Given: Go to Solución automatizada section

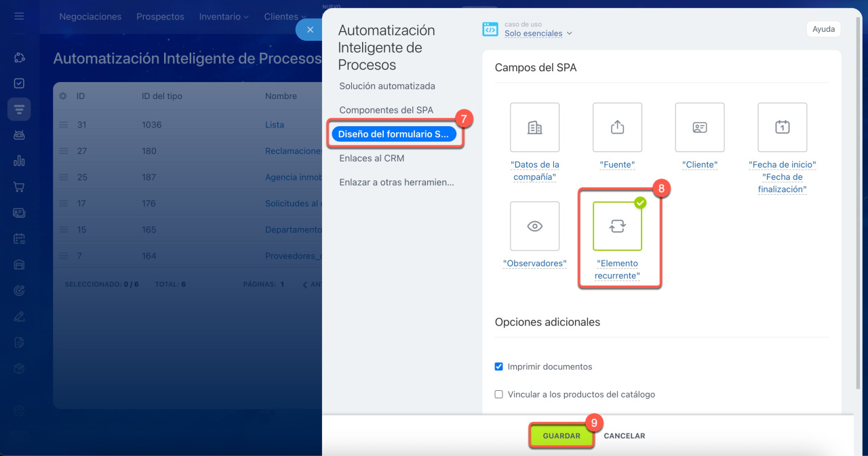Looking at the screenshot, I should [x=387, y=86].
